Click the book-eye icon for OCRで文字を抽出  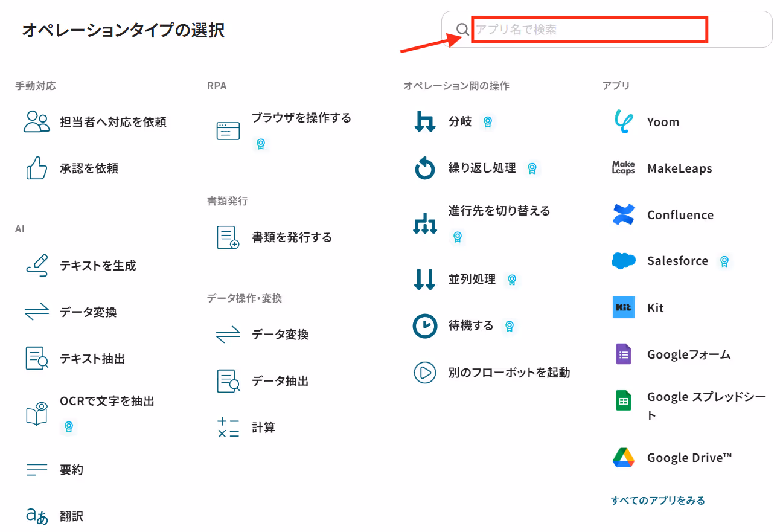tap(37, 414)
